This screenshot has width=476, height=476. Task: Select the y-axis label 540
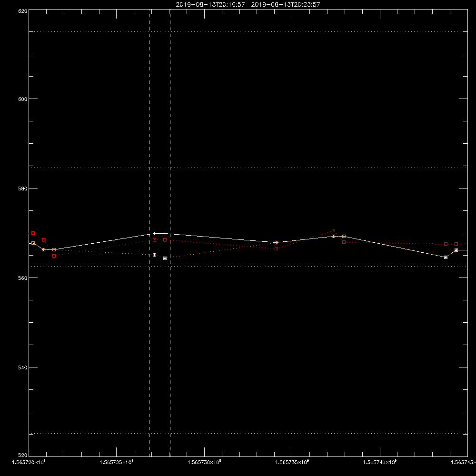click(23, 367)
